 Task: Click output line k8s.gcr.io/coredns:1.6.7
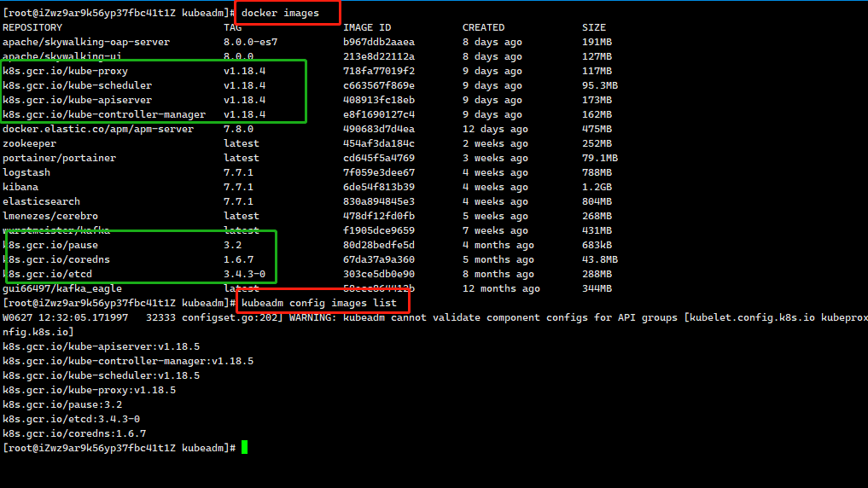[x=74, y=433]
